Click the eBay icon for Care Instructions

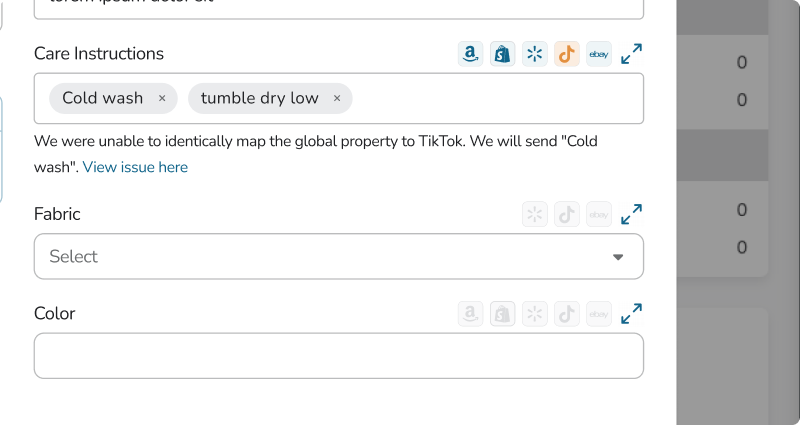[x=599, y=54]
